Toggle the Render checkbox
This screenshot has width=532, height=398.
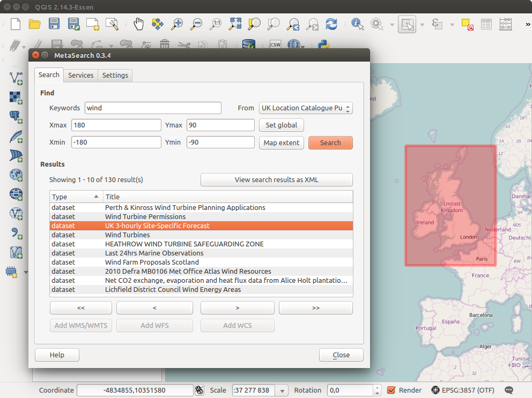coord(391,390)
